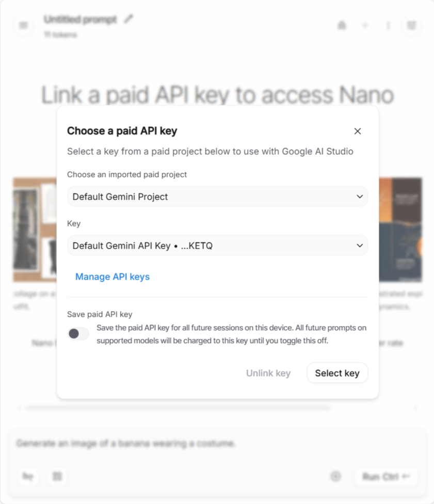
Task: Expand the Key selection dropdown
Action: [217, 246]
